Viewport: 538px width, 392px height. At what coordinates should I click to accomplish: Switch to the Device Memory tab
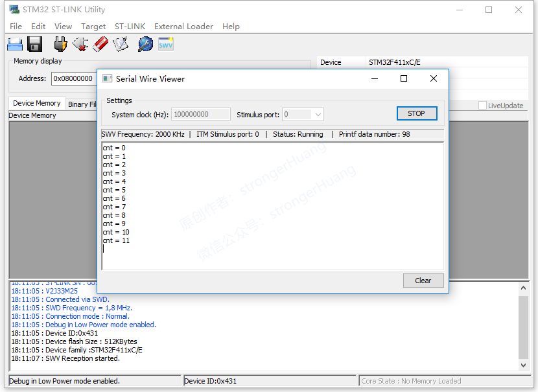point(36,103)
